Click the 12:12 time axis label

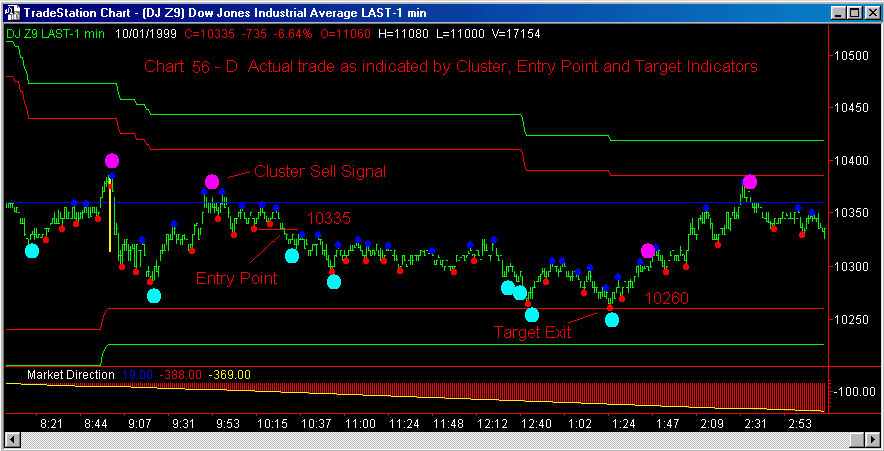492,424
